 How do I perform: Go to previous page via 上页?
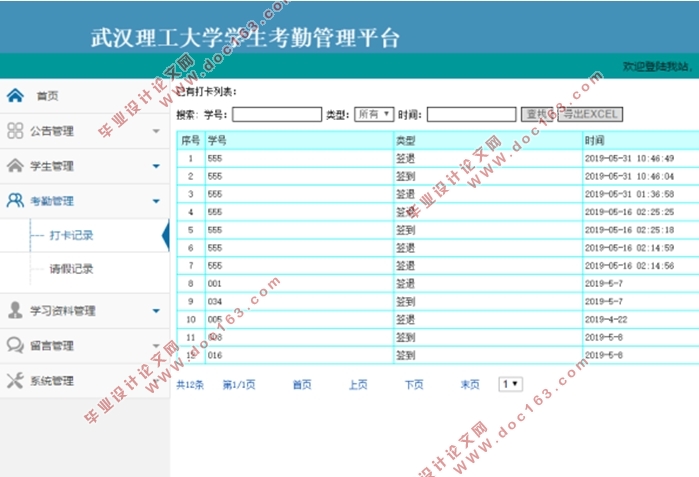[358, 385]
